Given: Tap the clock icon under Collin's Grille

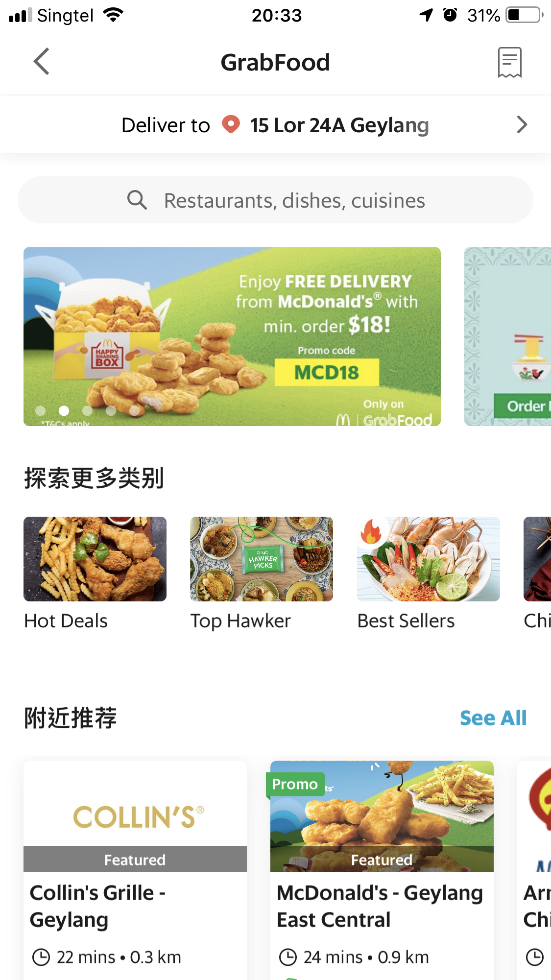Looking at the screenshot, I should (41, 957).
